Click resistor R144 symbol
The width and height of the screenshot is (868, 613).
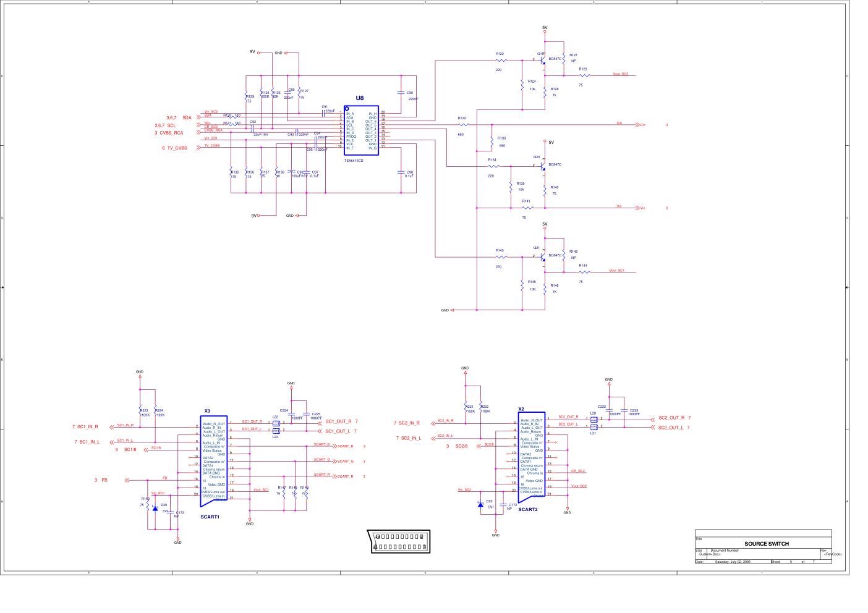pos(584,272)
